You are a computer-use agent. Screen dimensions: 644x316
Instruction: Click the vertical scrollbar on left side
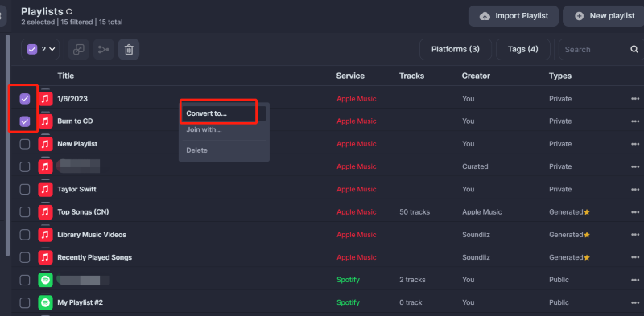(7, 146)
